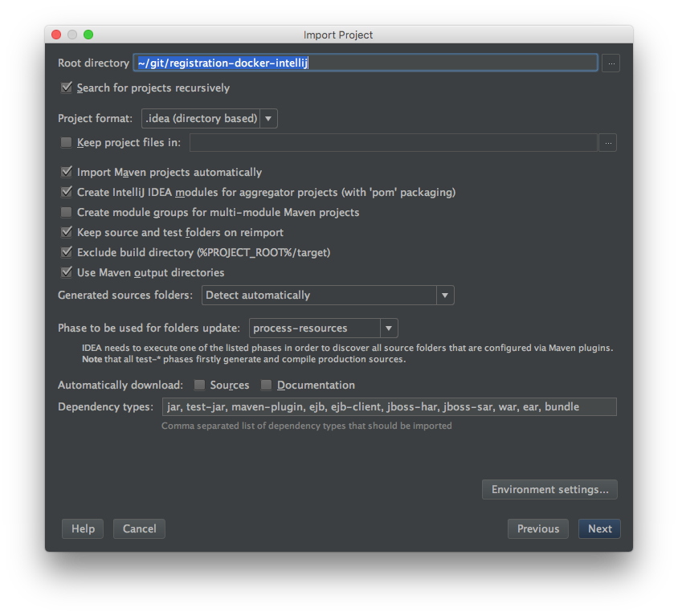
Task: Close the Import Project window
Action: tap(56, 35)
